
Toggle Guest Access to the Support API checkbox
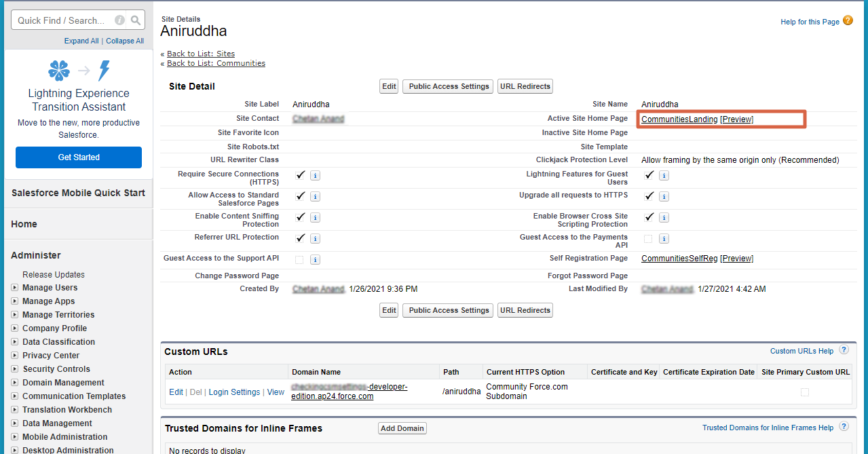point(299,259)
